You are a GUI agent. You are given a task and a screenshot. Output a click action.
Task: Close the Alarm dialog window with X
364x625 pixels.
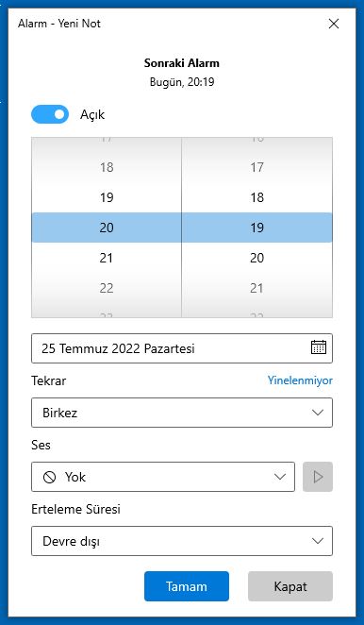click(334, 24)
